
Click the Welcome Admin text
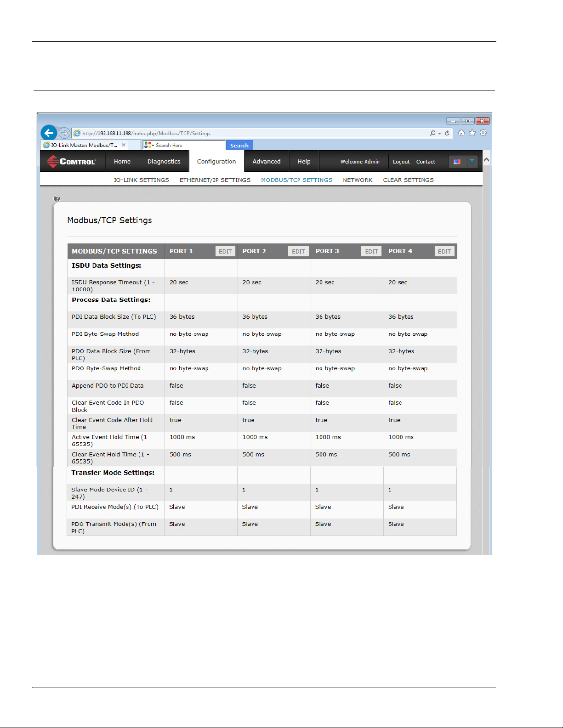tap(360, 162)
